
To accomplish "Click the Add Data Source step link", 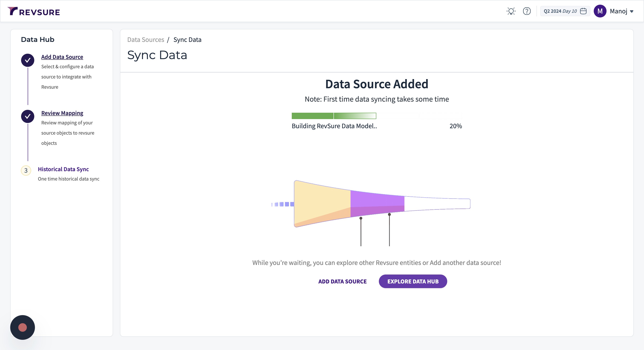I will point(62,57).
